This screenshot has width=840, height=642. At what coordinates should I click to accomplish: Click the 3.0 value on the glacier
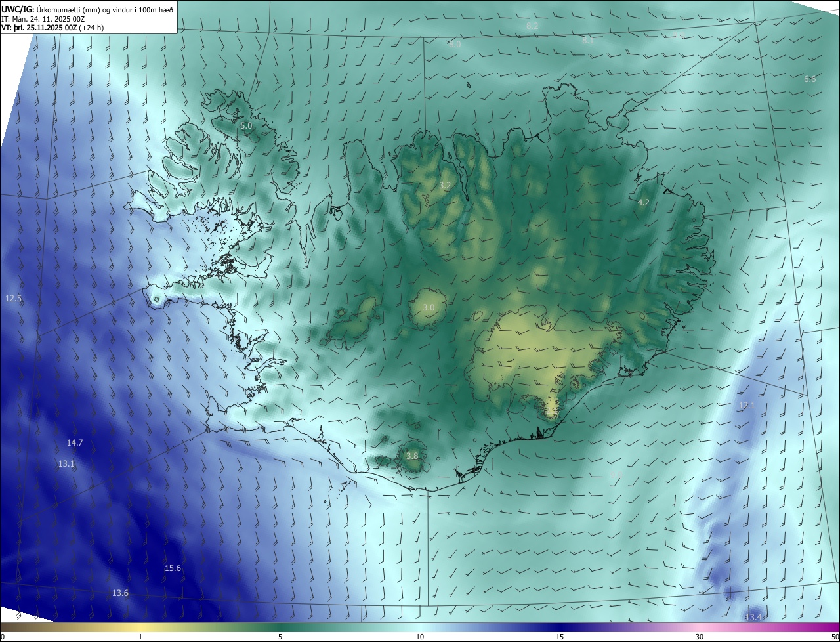pyautogui.click(x=429, y=308)
